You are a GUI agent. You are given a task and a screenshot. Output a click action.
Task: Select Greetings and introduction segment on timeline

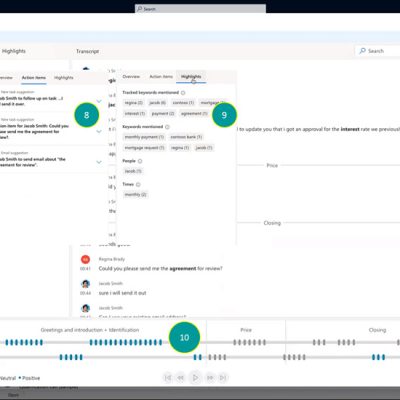click(x=90, y=330)
